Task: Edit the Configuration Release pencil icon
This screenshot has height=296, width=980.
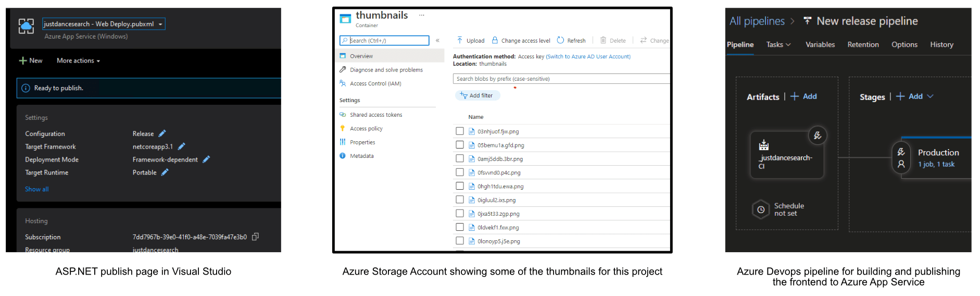Action: click(162, 133)
